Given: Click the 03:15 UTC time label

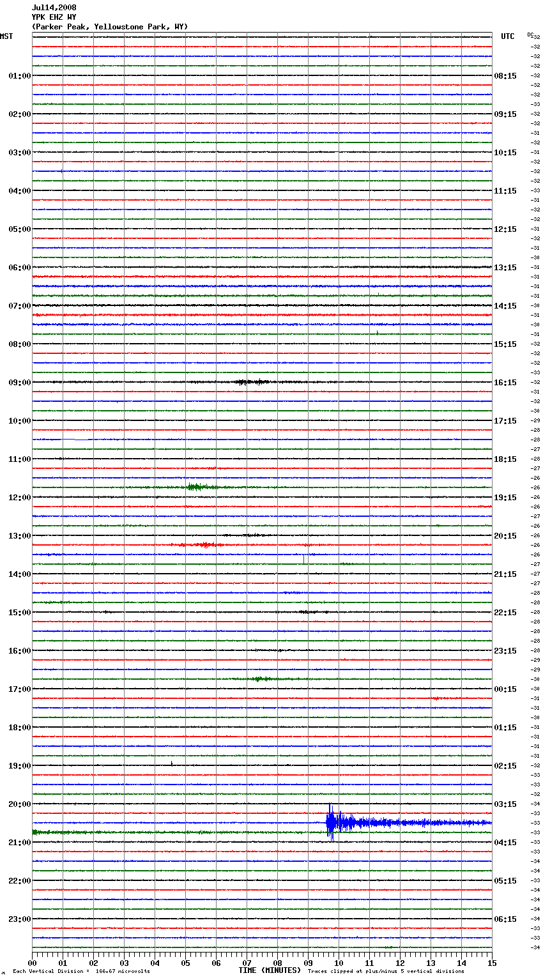Looking at the screenshot, I should 505,804.
